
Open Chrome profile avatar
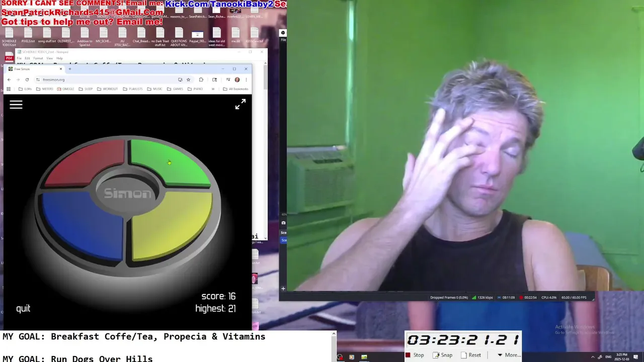pos(237,79)
